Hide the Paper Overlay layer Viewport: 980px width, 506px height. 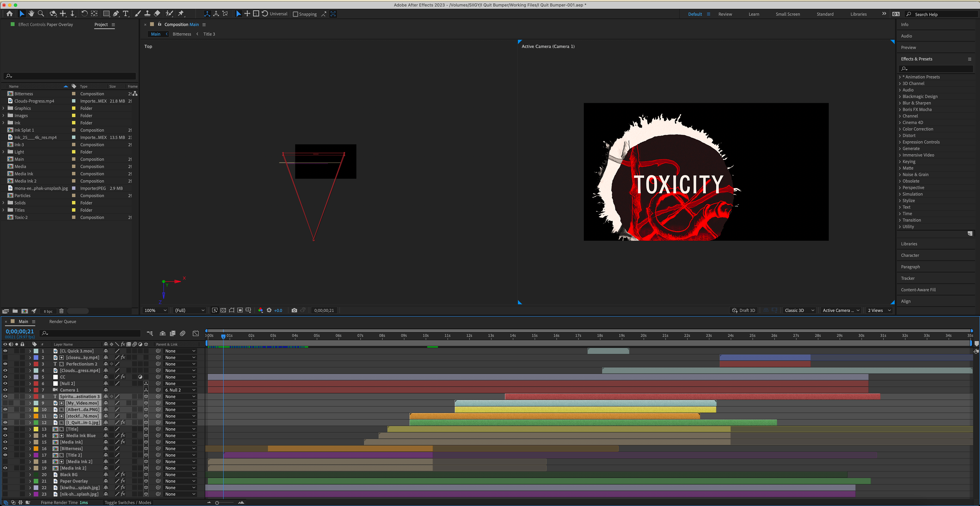(x=5, y=481)
